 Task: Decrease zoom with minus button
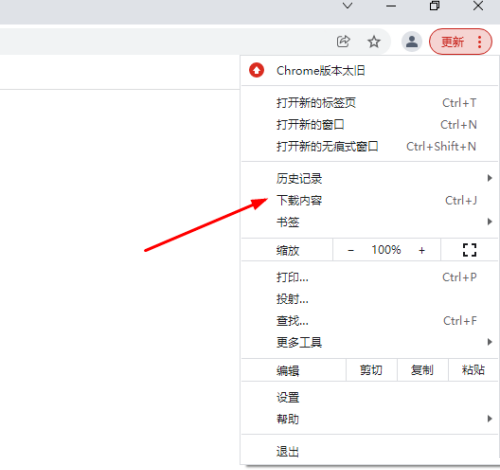pyautogui.click(x=351, y=250)
